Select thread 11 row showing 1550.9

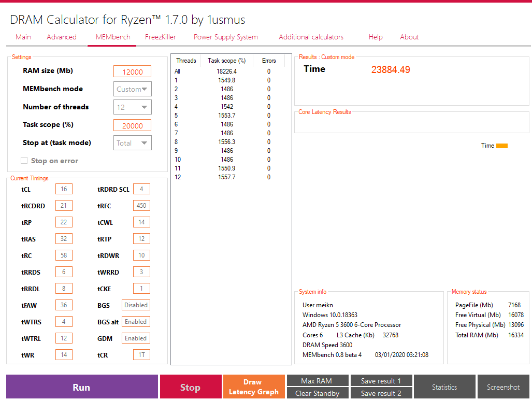coord(228,168)
